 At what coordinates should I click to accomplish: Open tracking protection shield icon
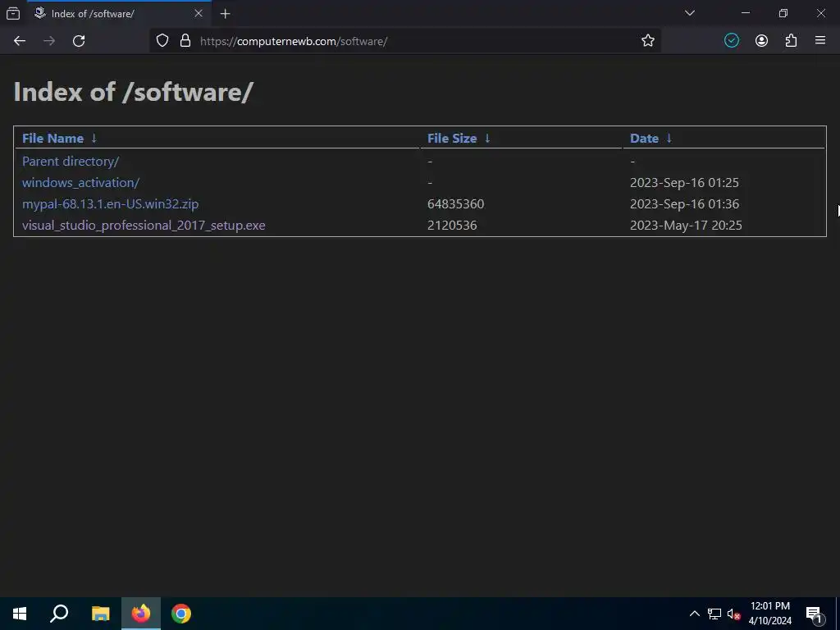click(162, 41)
